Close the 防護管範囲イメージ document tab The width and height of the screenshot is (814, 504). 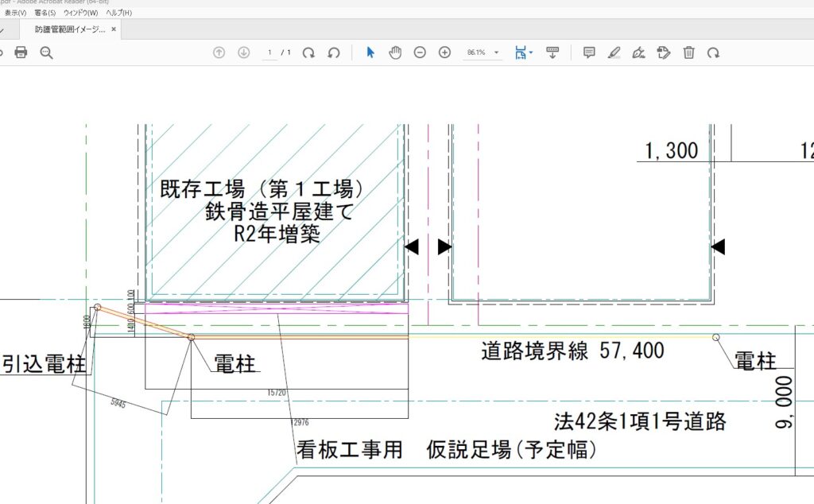tap(114, 29)
